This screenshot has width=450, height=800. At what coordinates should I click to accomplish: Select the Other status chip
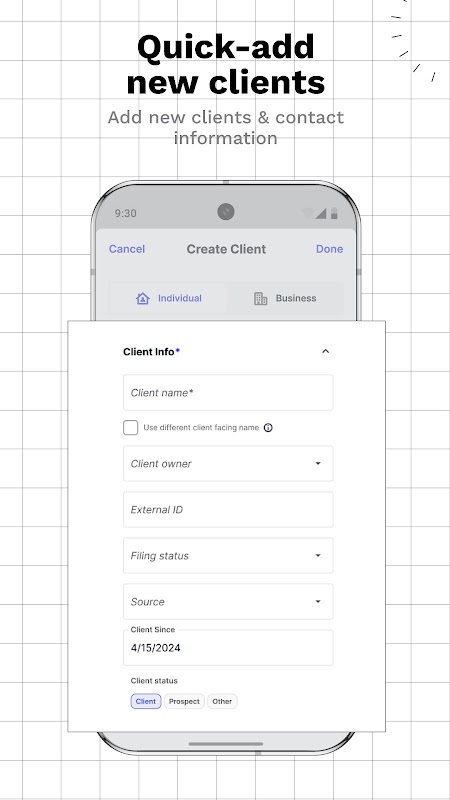point(222,701)
